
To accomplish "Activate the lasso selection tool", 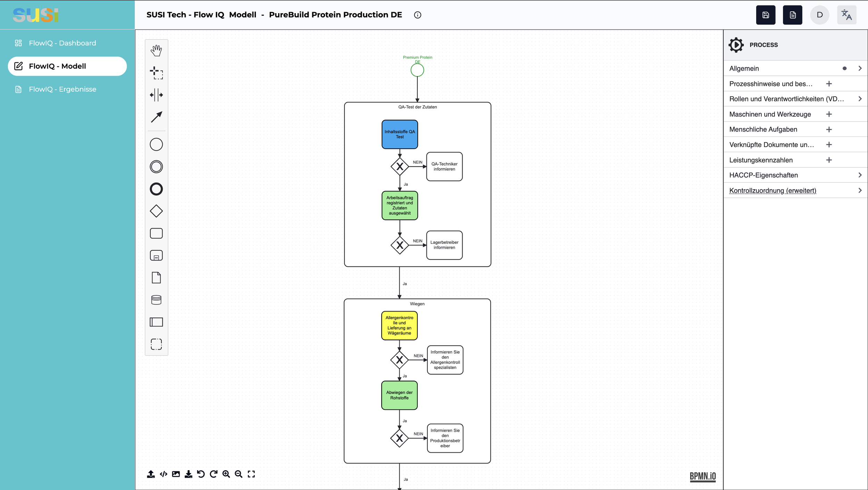I will pos(156,73).
